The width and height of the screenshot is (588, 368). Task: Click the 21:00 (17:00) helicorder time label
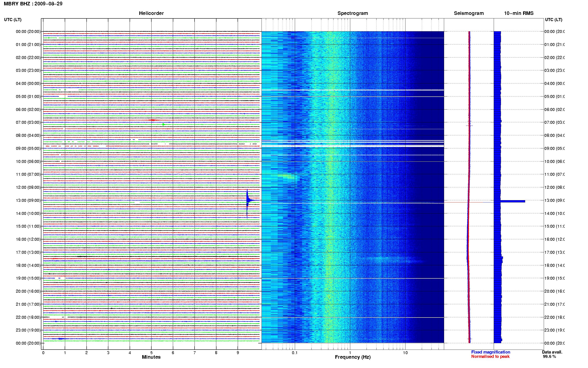(28, 304)
